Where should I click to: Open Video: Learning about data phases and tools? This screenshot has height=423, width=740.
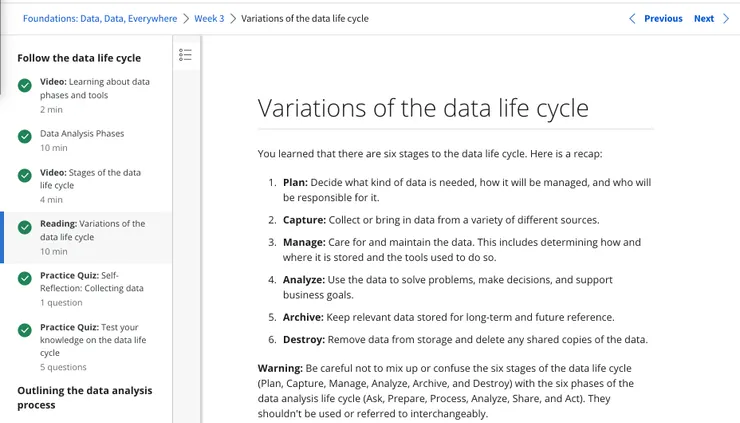[x=95, y=88]
